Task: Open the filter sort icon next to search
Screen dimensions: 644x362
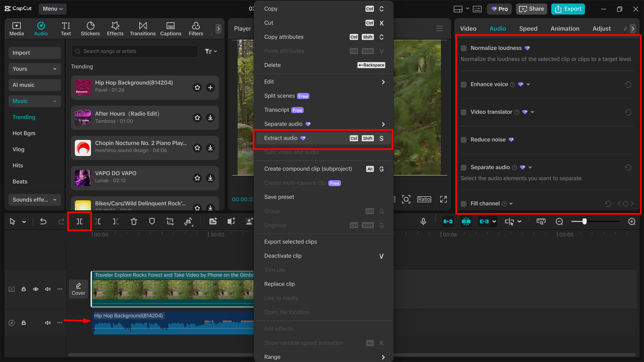Action: pyautogui.click(x=211, y=51)
